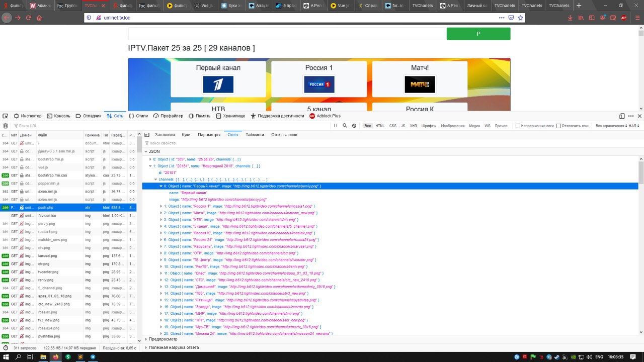Open Adblock Plus toolbar extension icon
Viewport: 644px width, 362px height.
[x=624, y=18]
